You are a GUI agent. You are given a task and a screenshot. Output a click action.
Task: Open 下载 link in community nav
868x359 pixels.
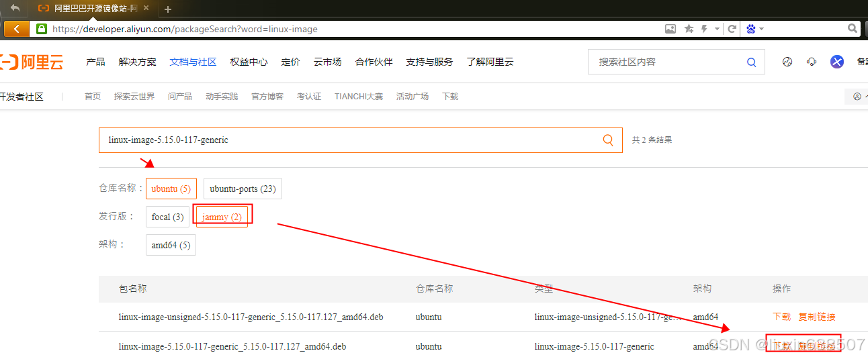(x=450, y=97)
